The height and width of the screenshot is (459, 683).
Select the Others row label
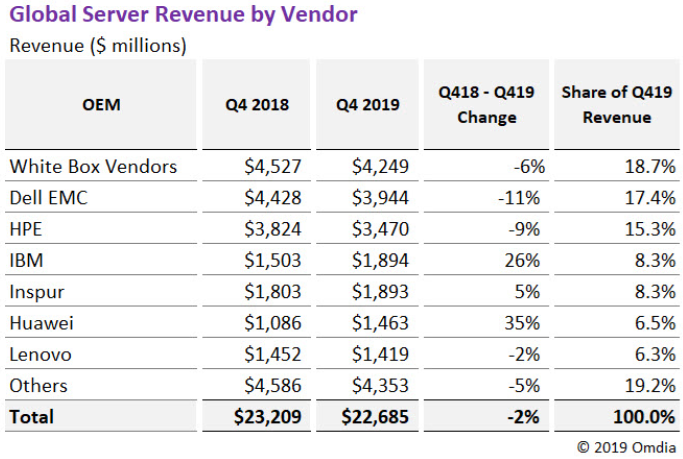[x=38, y=386]
